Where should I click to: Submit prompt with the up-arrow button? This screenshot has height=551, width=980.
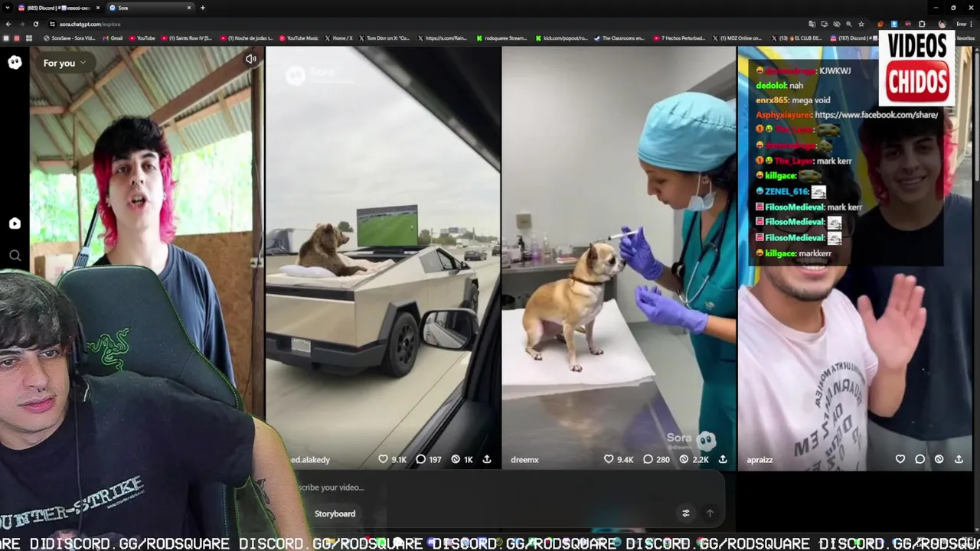[x=710, y=514]
